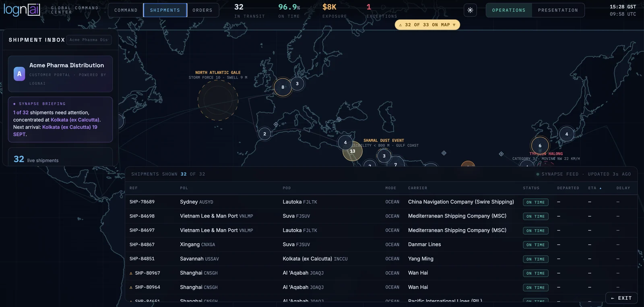
Task: Sort the table by the ETA column
Action: [595, 188]
